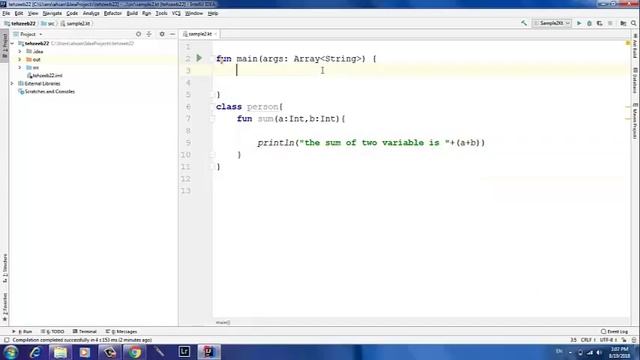Toggle the vertical Project tool window tab

pos(4,46)
